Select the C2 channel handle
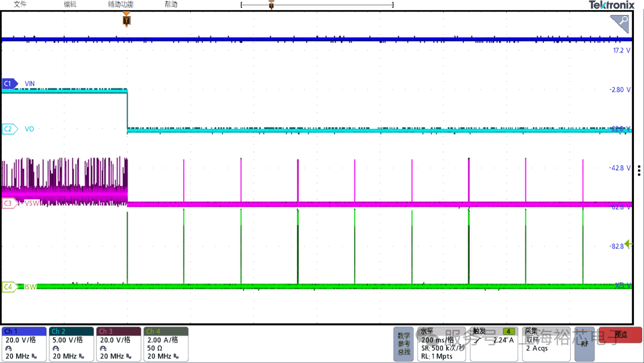Screen dimensions: 644x363 (x=10, y=129)
